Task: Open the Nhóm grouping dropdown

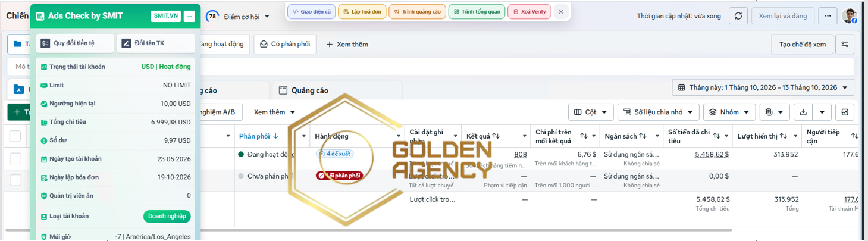Action: click(x=729, y=112)
